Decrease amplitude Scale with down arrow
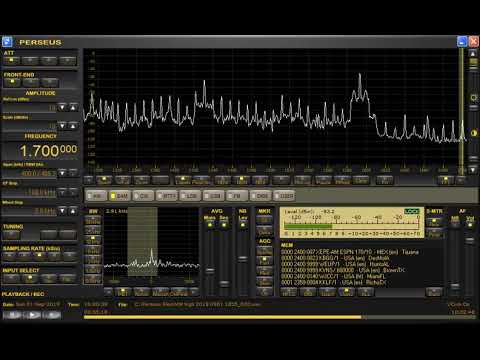 coord(62,126)
